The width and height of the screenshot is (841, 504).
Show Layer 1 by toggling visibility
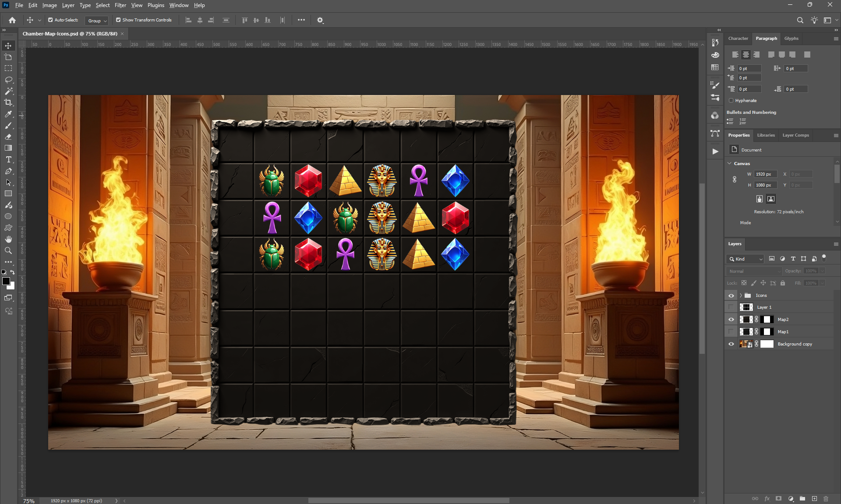(731, 307)
